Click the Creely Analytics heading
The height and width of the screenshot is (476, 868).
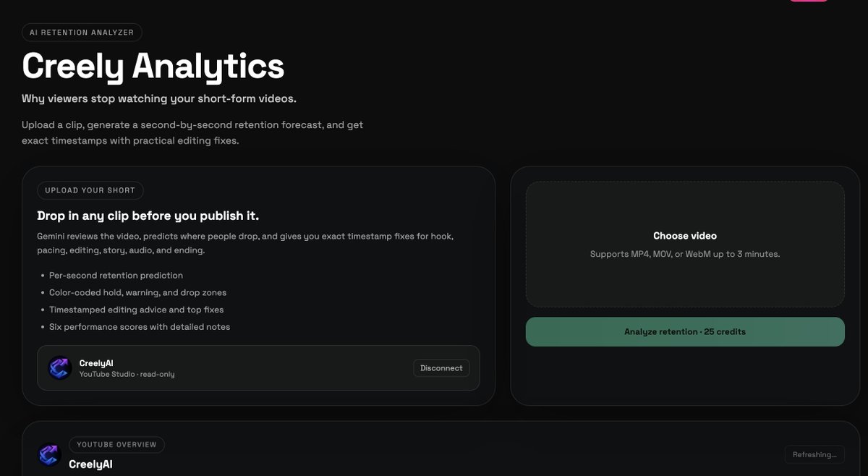(153, 66)
